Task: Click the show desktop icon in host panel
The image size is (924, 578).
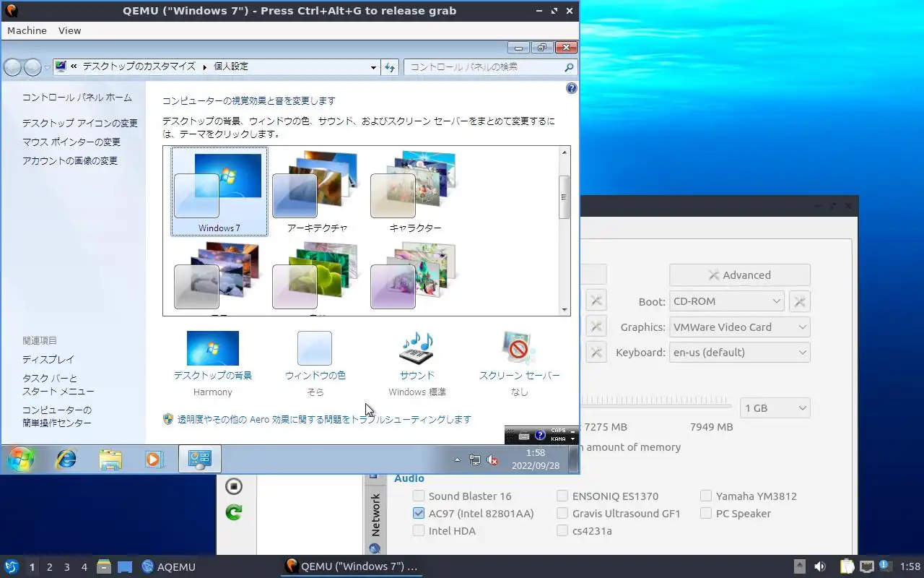Action: [x=125, y=566]
